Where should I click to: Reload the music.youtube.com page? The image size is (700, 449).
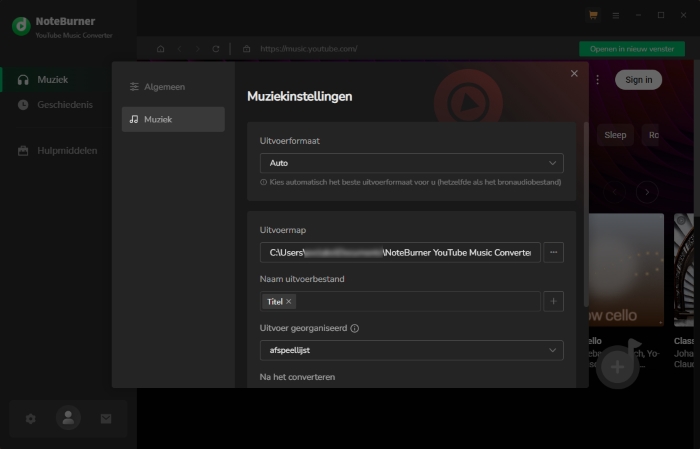coord(216,49)
